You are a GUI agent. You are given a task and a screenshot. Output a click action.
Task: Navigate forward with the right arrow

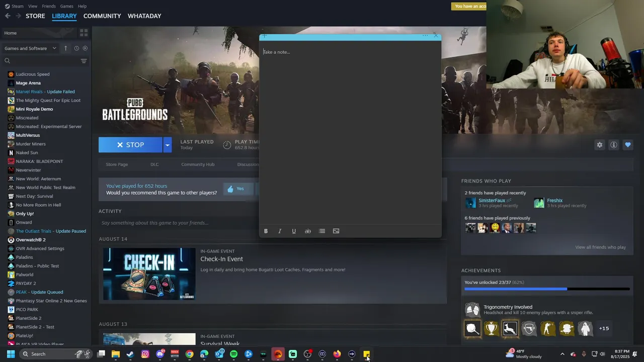tap(18, 16)
